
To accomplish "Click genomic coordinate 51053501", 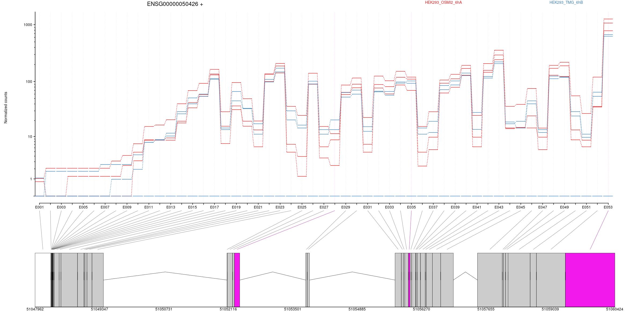I will click(293, 309).
